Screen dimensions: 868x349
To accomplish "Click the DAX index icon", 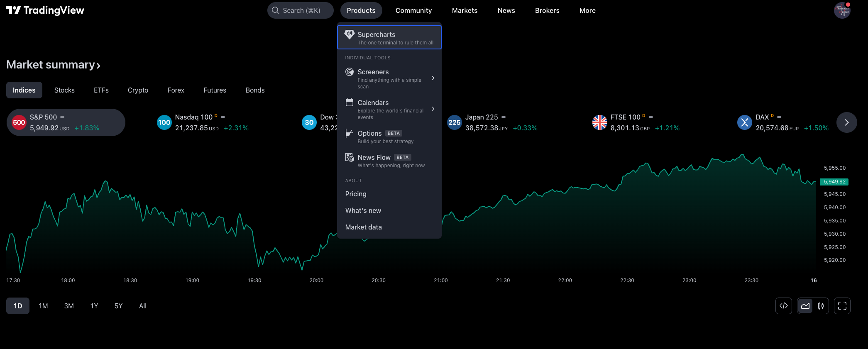I will tap(744, 122).
